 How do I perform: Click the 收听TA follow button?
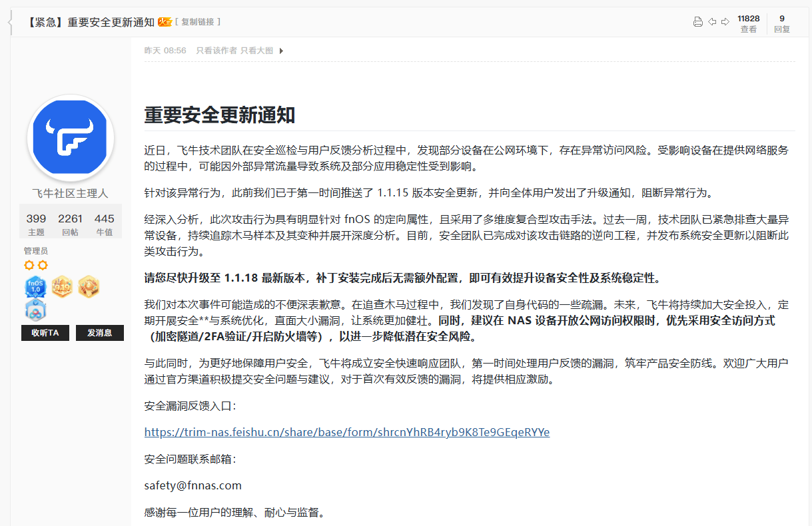click(x=45, y=333)
